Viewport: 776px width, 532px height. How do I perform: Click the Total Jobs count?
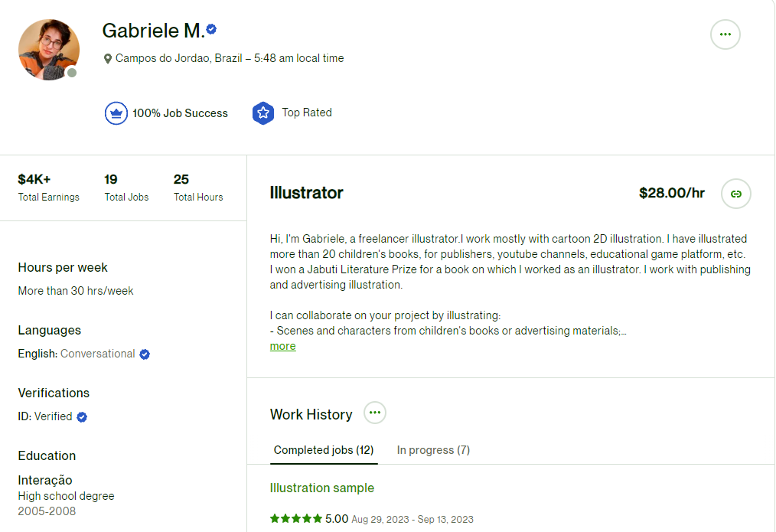(126, 188)
